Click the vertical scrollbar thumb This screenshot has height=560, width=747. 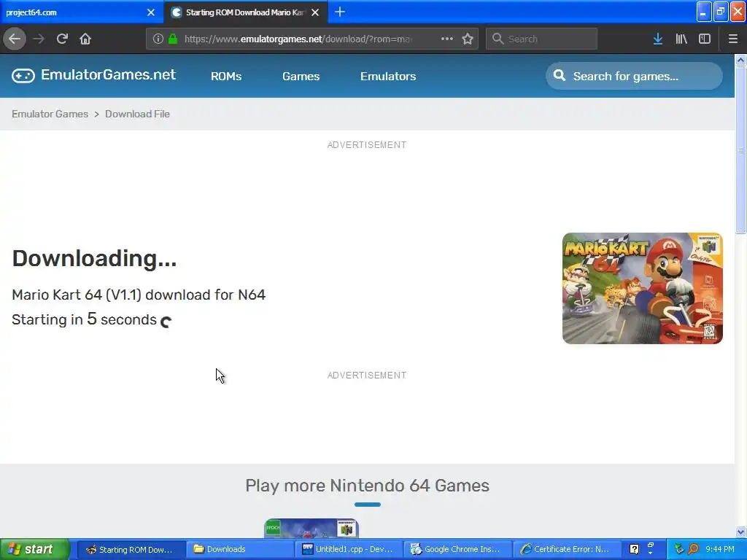[x=740, y=150]
